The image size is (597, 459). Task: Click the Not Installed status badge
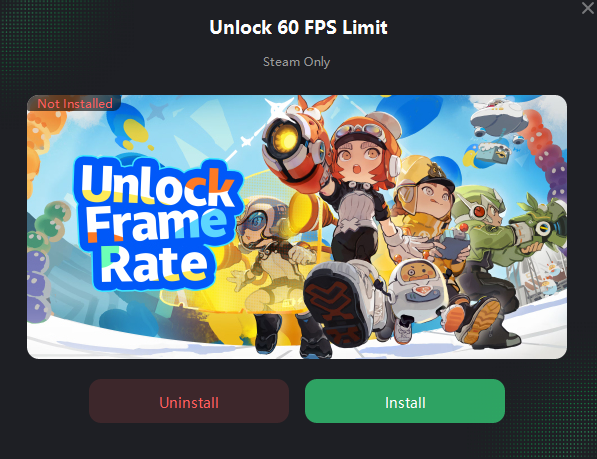(74, 103)
